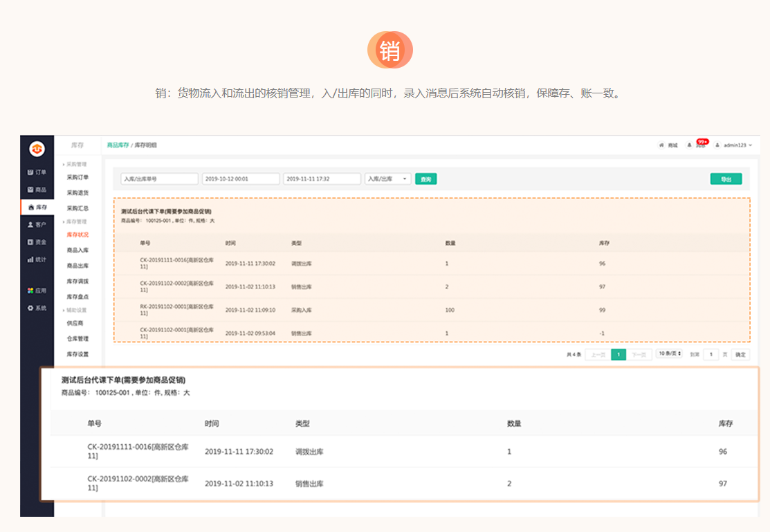Click the green 查询 search button

425,179
